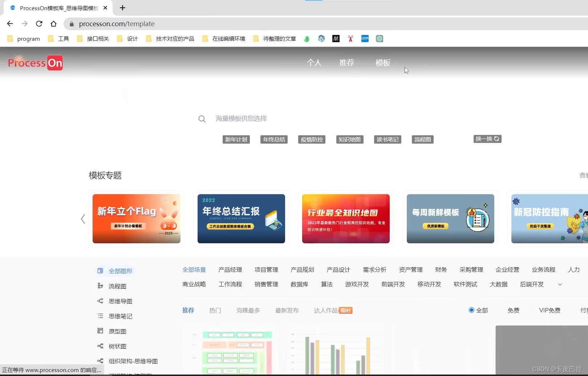Select the 流程图 icon in sidebar

(x=100, y=286)
